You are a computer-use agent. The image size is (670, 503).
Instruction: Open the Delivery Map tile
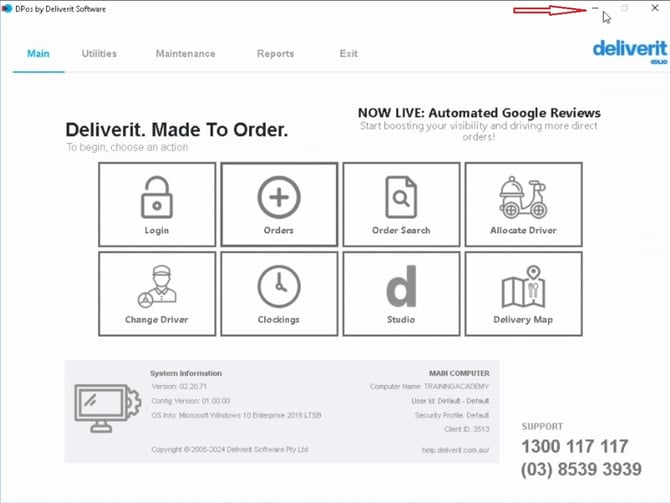click(523, 294)
